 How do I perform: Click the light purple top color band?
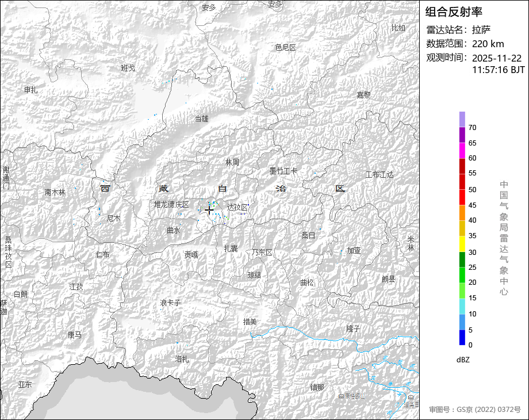(462, 120)
